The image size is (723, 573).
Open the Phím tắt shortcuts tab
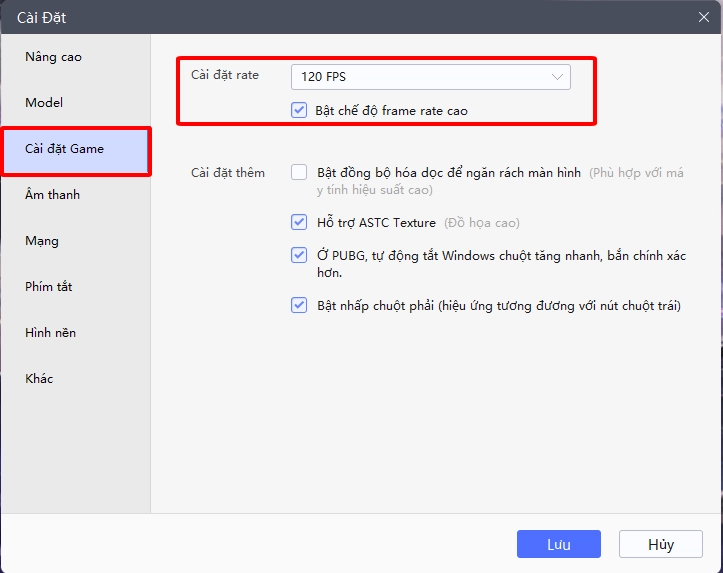click(48, 287)
